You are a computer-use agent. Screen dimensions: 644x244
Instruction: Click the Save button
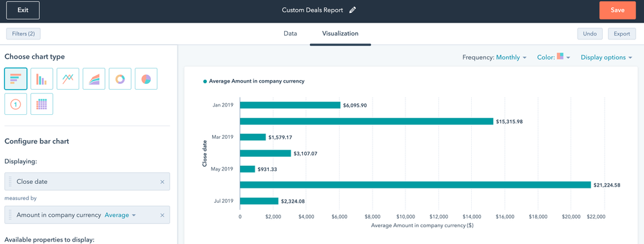(x=618, y=10)
